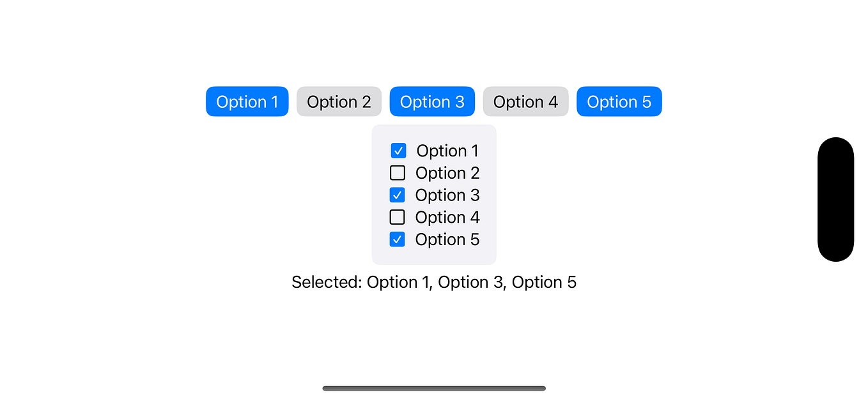Deselect the highlighted Option 1 button
The height and width of the screenshot is (399, 868).
click(247, 102)
